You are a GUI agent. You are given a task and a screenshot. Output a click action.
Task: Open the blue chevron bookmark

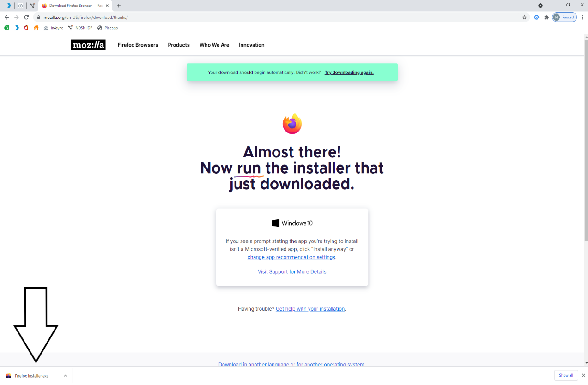tap(17, 28)
